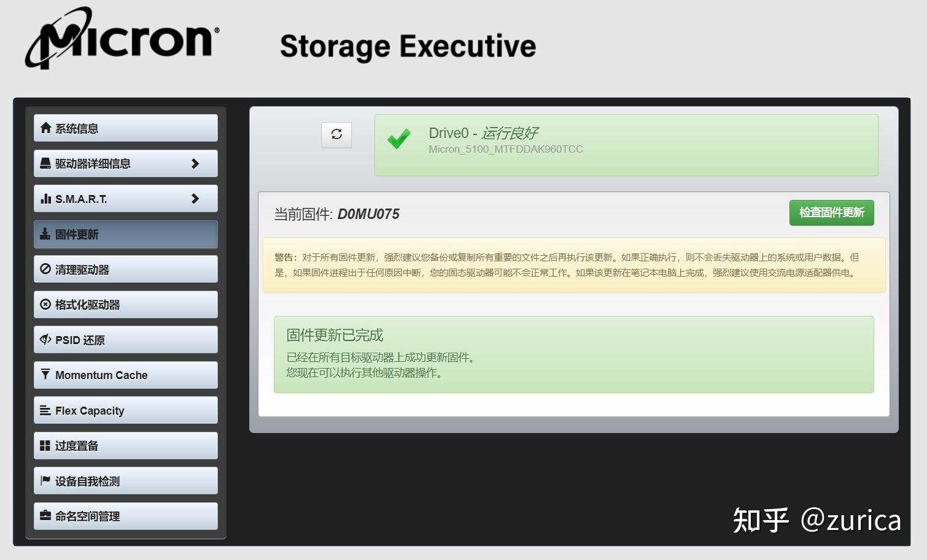Click the Micron logo
Image resolution: width=927 pixels, height=560 pixels.
(122, 39)
